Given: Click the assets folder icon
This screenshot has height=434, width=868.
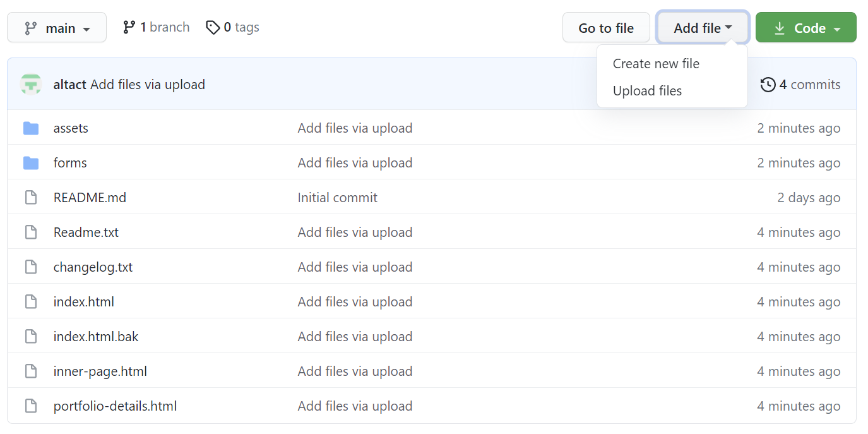Looking at the screenshot, I should 31,128.
